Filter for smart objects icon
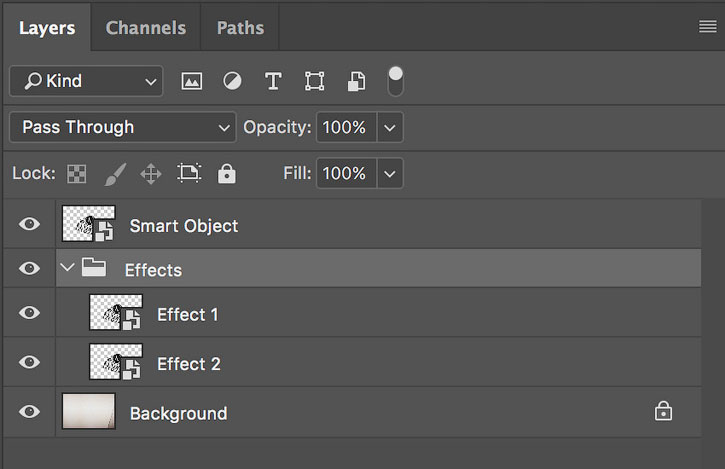 [356, 81]
